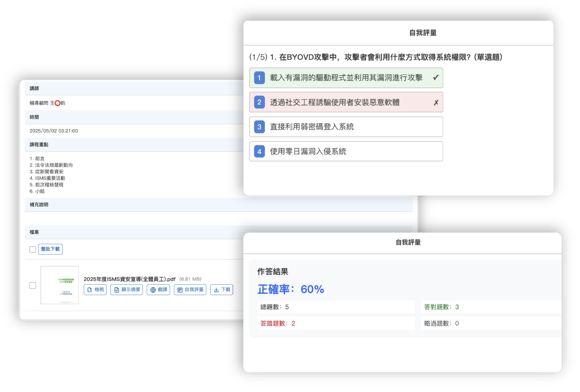Screen dimensions: 580x392
Task: Click the 自我評量 title of the question dialog
Action: tap(423, 33)
